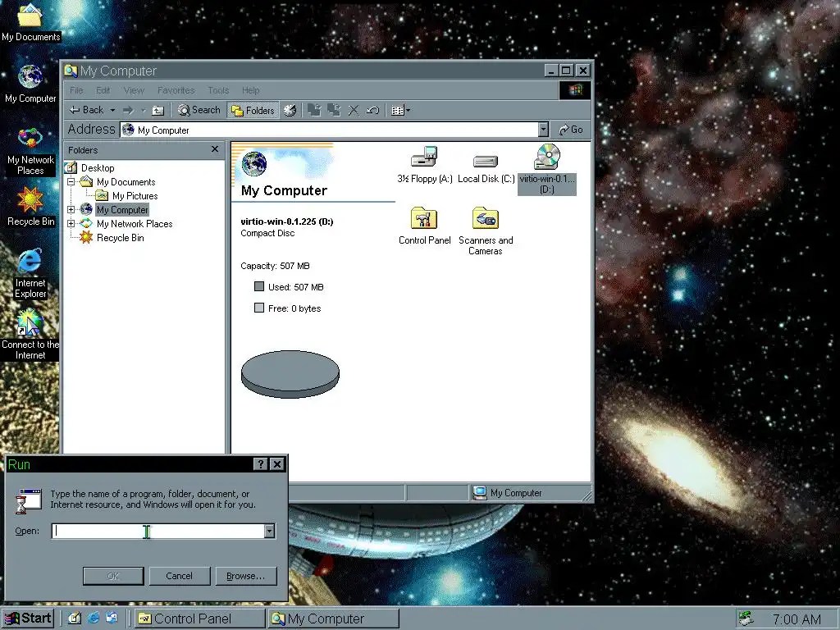The image size is (840, 630).
Task: Maximize the My Computer window
Action: [x=566, y=71]
